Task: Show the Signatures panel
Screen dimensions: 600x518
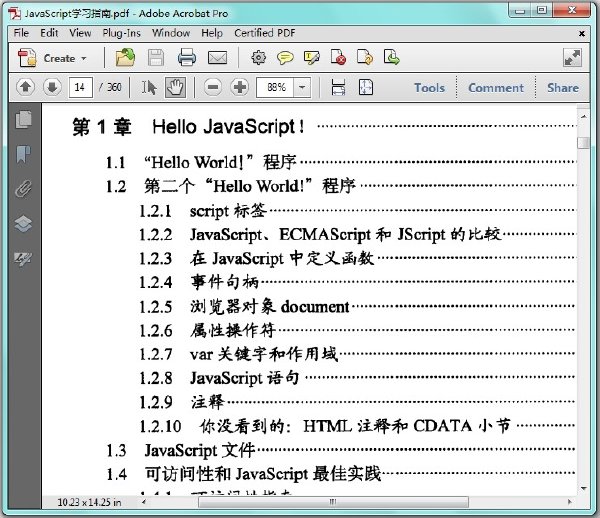Action: tap(23, 258)
